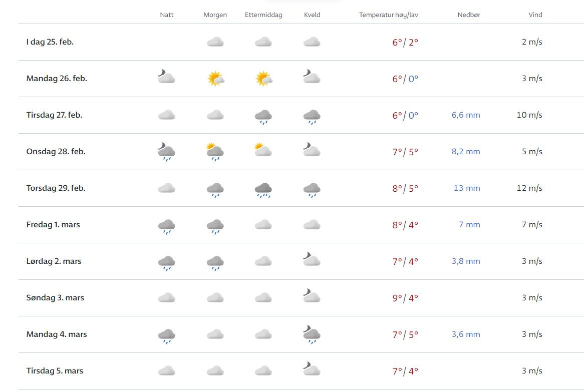Click Monday 26 Feb morning sunny icon
584x392 pixels.
pyautogui.click(x=215, y=79)
